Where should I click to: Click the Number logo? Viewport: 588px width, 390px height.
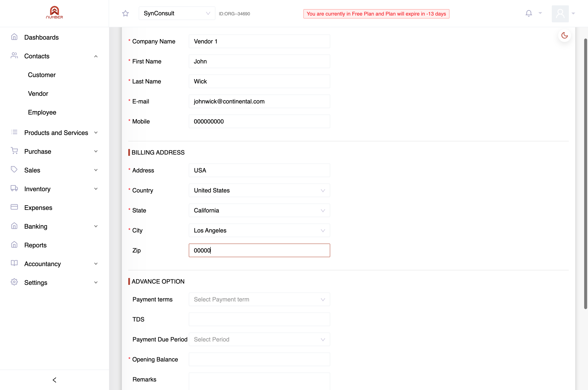[x=55, y=12]
